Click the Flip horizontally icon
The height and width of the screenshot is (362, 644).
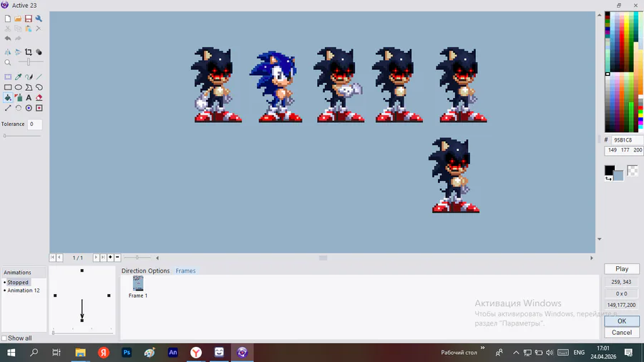(x=8, y=52)
